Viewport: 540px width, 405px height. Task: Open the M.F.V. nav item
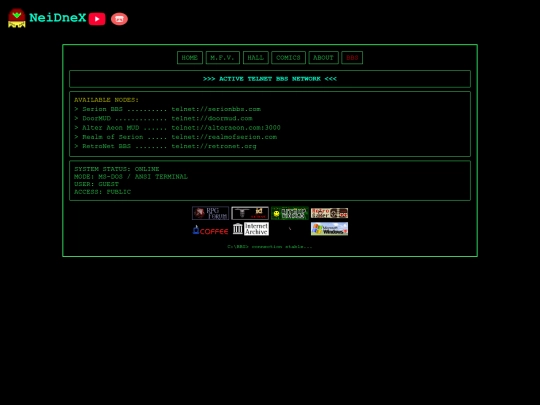tap(222, 58)
